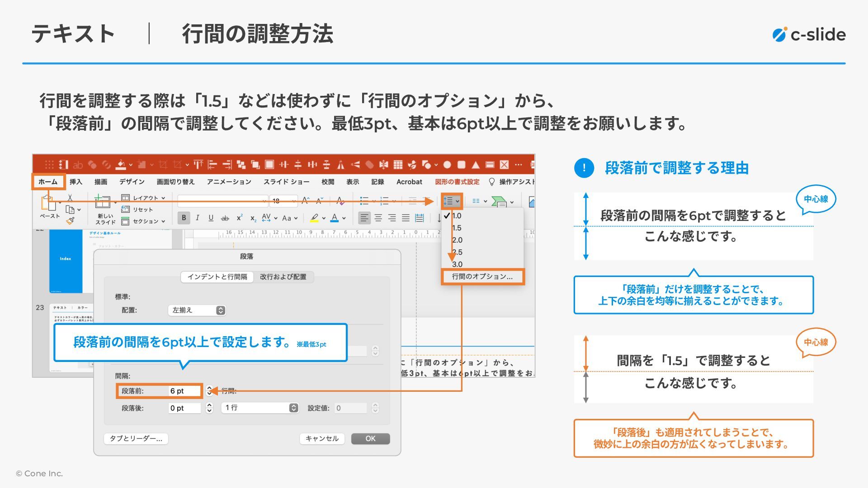The width and height of the screenshot is (868, 488).
Task: Switch to 改行および配置 tab
Action: point(283,277)
